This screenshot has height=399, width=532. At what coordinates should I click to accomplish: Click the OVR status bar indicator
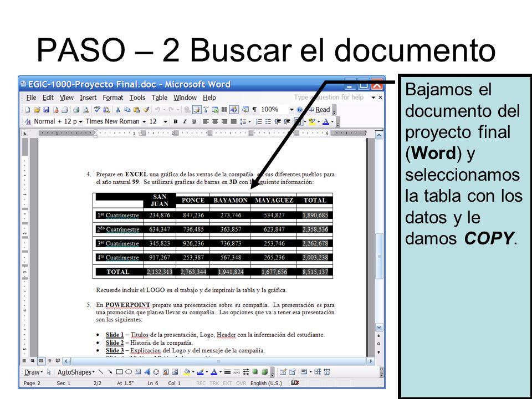pyautogui.click(x=241, y=383)
